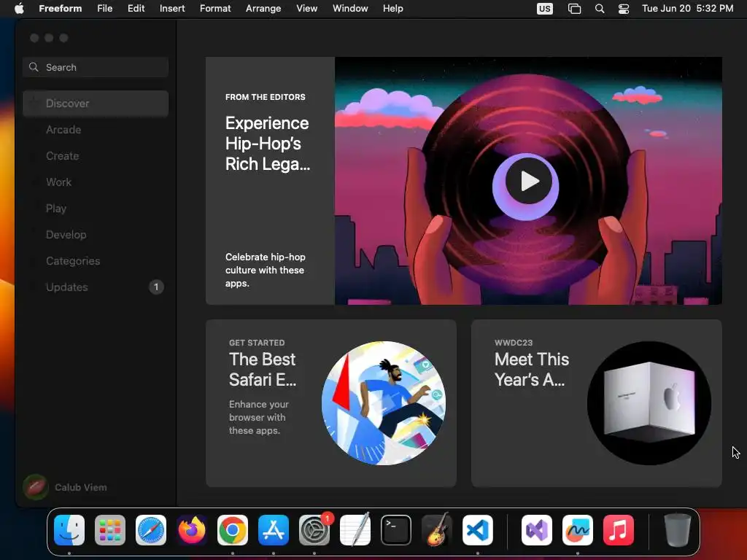Open The Best Safari Extensions card
The image size is (747, 560).
pyautogui.click(x=330, y=402)
